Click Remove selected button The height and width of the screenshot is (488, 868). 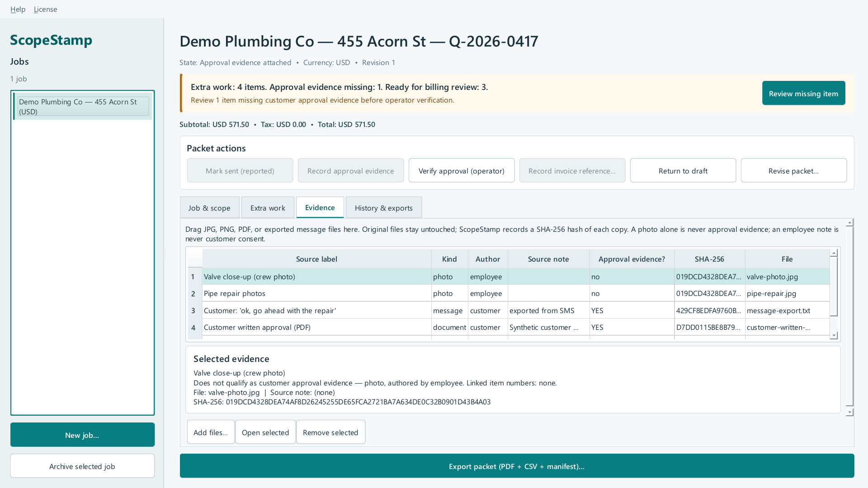[330, 432]
